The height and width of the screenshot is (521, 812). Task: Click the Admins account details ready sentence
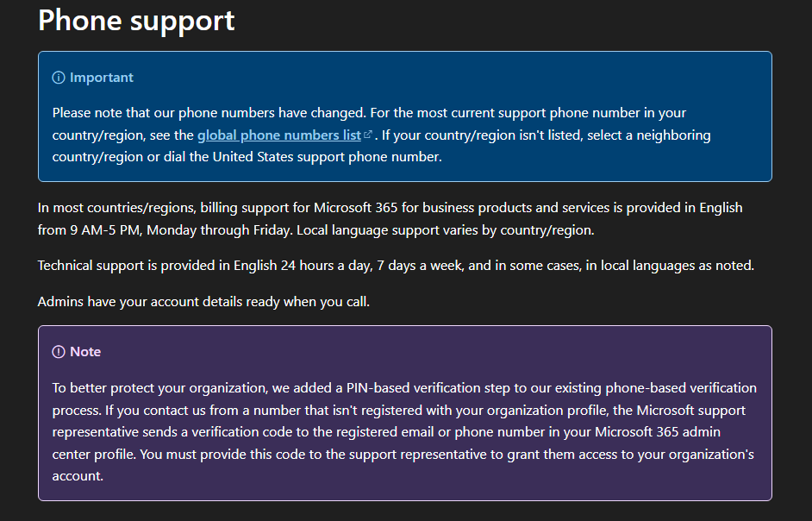[203, 302]
